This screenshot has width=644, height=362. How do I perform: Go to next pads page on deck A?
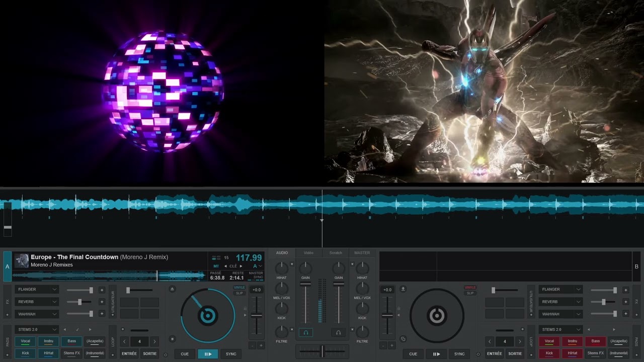[90, 330]
